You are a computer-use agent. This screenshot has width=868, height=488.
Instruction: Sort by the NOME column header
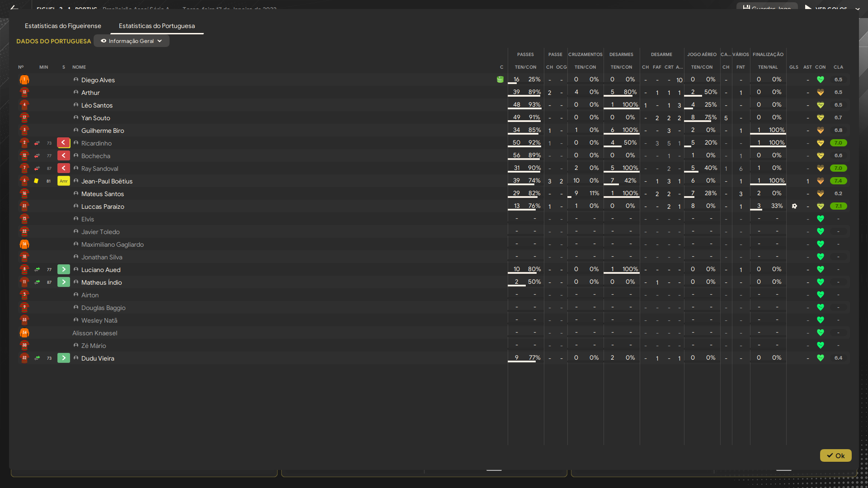(x=79, y=67)
